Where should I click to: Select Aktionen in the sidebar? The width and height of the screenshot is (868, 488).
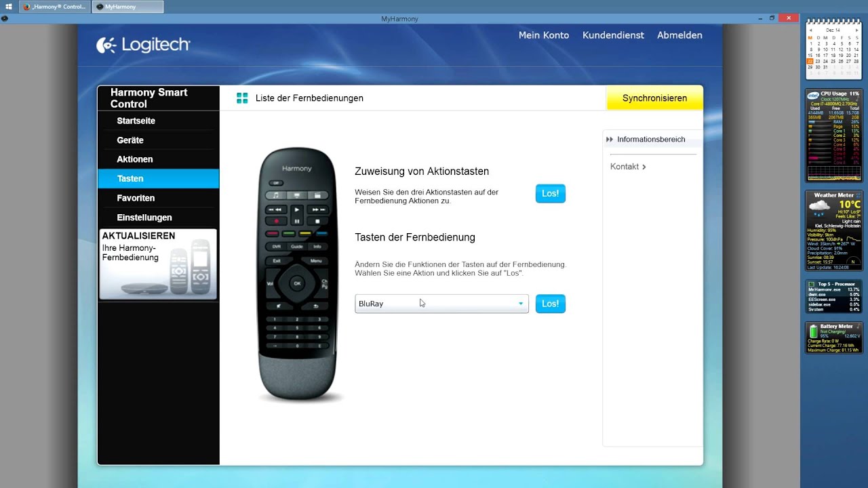click(158, 159)
